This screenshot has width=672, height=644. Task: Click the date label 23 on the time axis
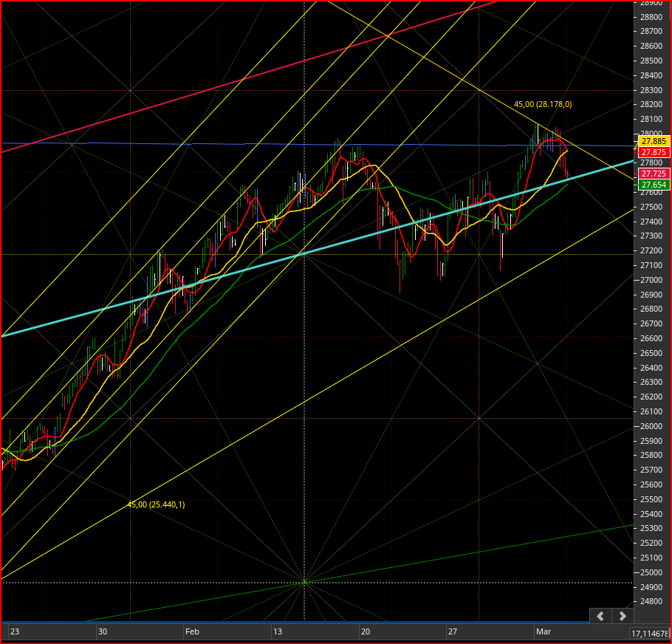[x=15, y=631]
